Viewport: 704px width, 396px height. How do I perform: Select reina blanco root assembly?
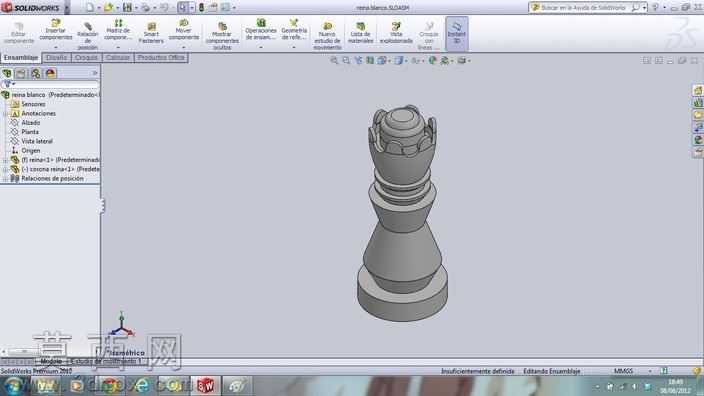click(x=50, y=95)
